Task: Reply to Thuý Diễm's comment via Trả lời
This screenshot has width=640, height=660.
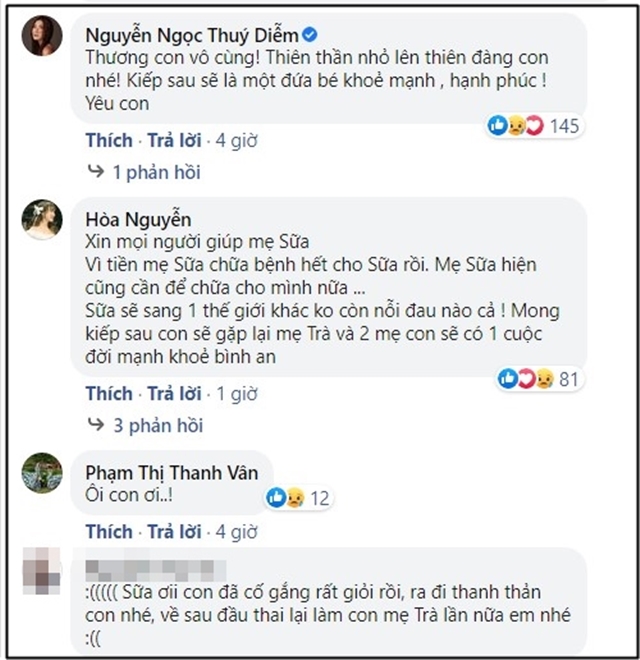Action: (x=174, y=140)
